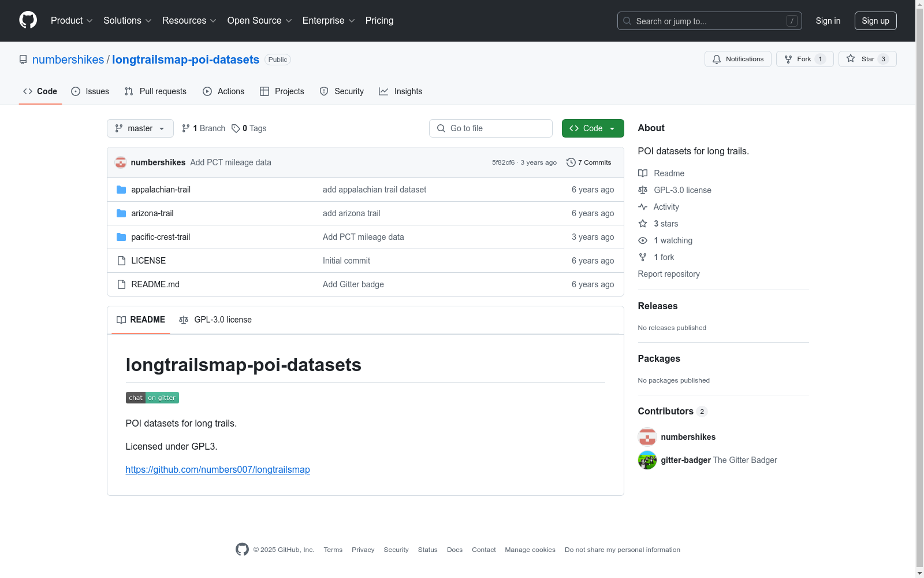924x578 pixels.
Task: Open the Product menu
Action: point(72,20)
